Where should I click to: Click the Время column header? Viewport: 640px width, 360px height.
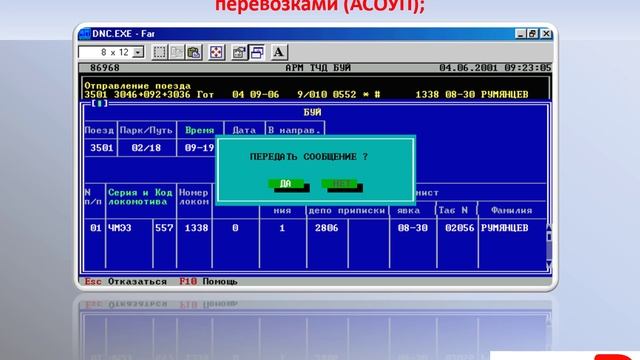[199, 130]
